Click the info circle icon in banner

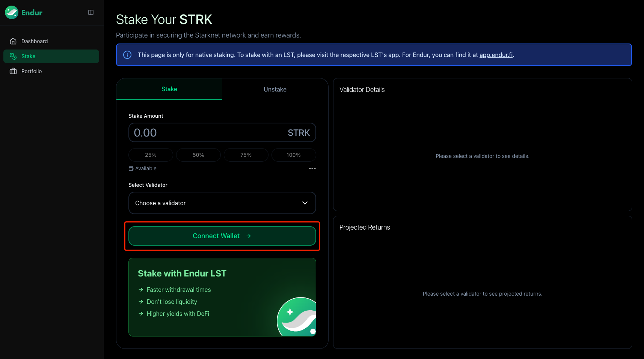coord(127,55)
